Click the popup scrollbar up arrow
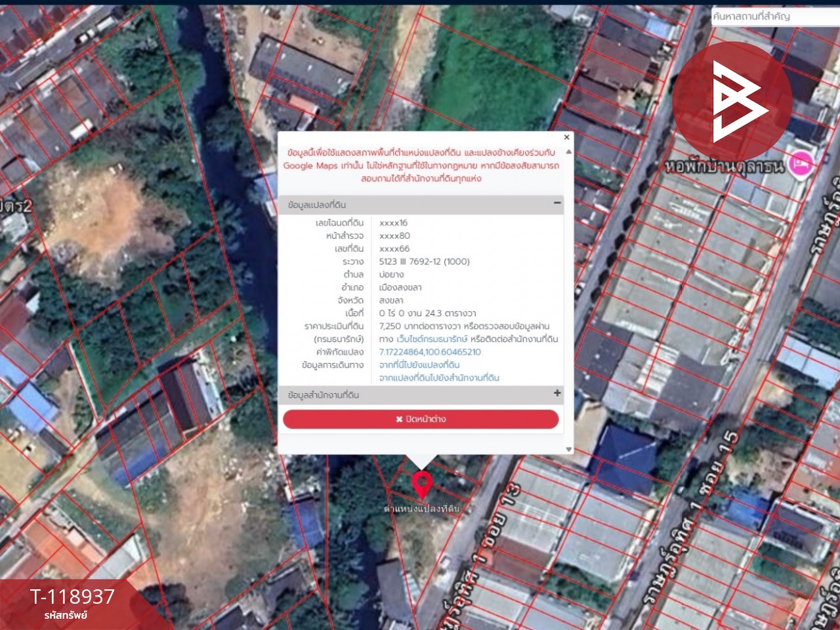The height and width of the screenshot is (630, 840). (x=569, y=152)
